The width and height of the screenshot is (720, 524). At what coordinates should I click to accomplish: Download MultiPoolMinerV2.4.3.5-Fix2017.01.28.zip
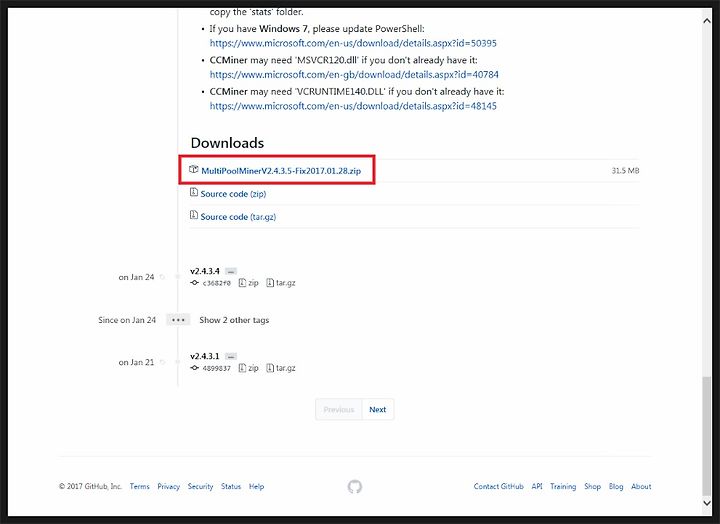[281, 171]
